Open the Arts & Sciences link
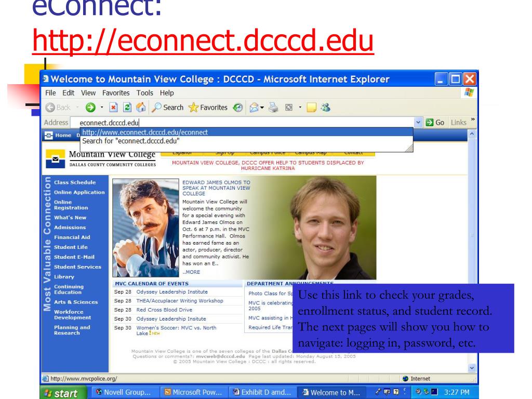 click(76, 302)
